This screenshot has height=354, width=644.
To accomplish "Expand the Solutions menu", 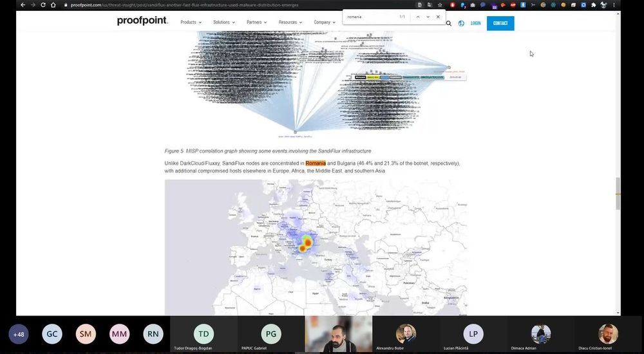I will pyautogui.click(x=224, y=22).
